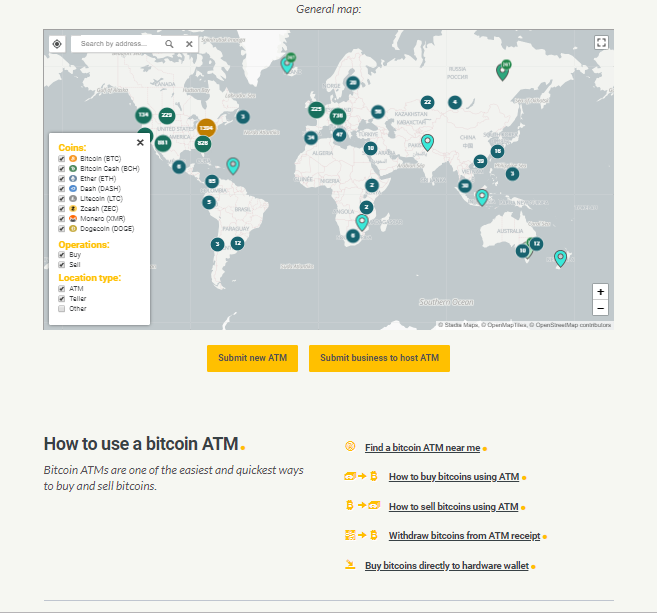Click the cyan pin over Iceland
The width and height of the screenshot is (657, 614).
tap(287, 65)
